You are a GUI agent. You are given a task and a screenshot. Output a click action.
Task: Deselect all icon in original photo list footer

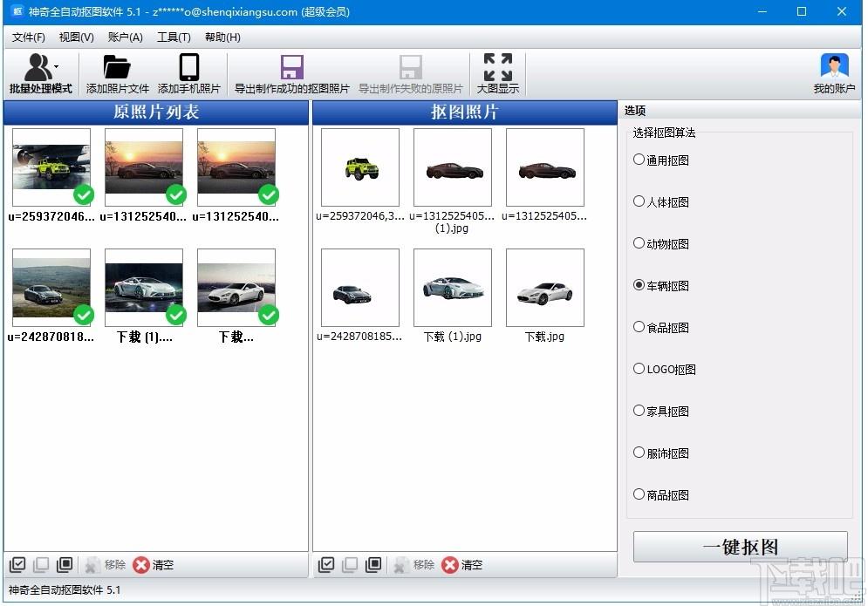[41, 564]
